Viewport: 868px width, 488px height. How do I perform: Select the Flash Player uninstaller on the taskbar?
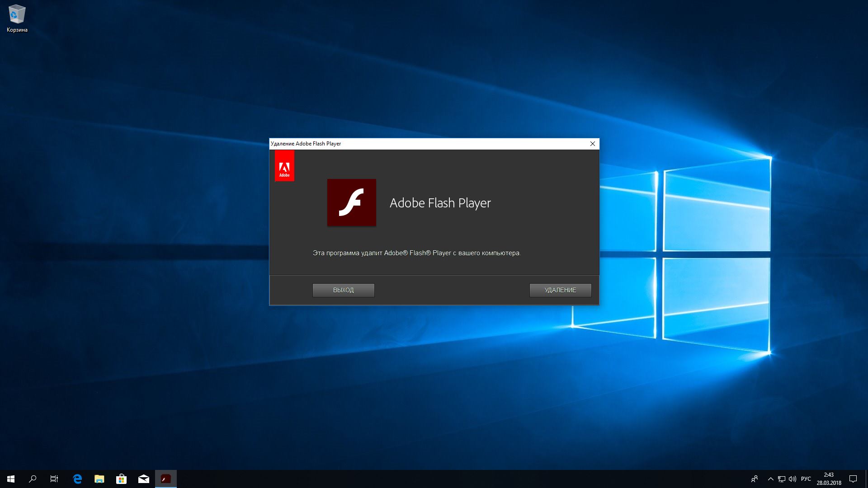click(x=165, y=479)
